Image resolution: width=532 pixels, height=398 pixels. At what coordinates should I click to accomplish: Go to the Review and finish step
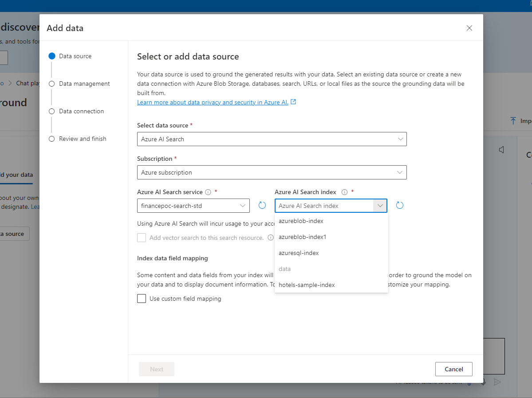tap(78, 139)
